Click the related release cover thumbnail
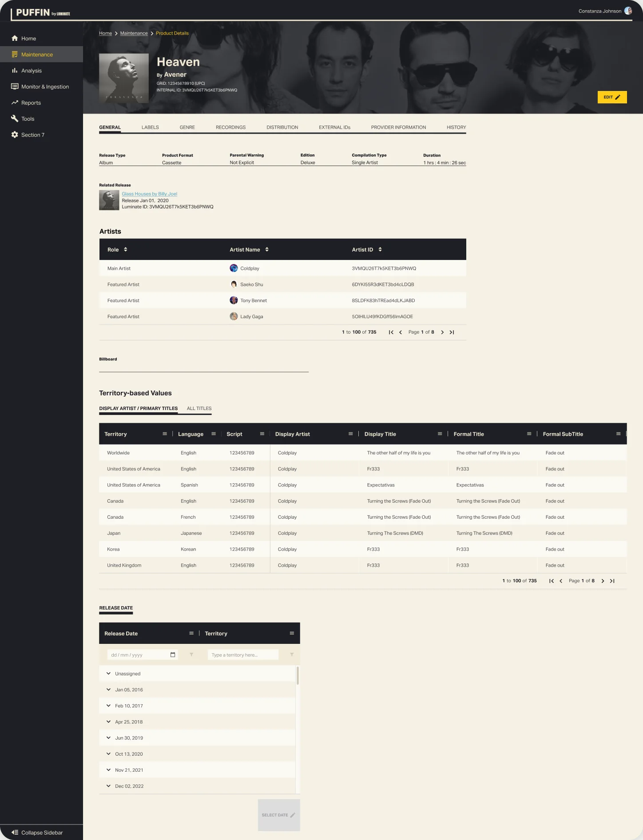This screenshot has width=643, height=840. (109, 200)
